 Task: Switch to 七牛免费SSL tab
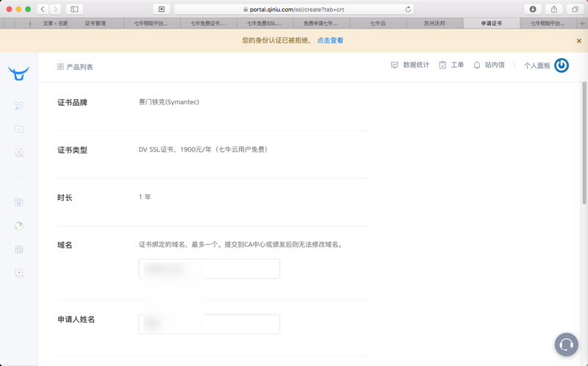(x=265, y=24)
